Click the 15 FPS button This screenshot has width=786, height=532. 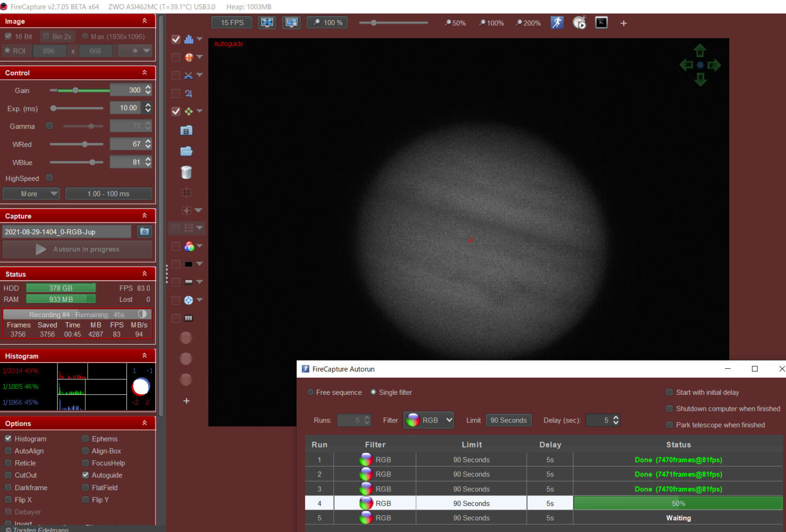pos(232,23)
